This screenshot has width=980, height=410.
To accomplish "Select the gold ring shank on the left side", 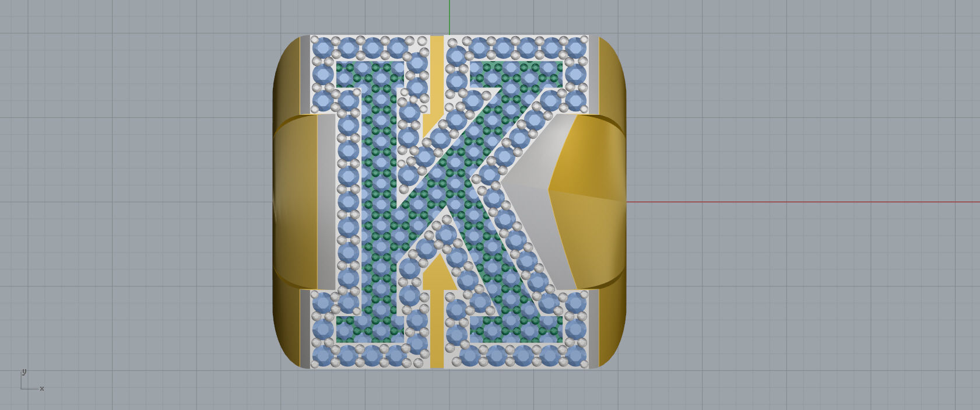I will tap(295, 201).
